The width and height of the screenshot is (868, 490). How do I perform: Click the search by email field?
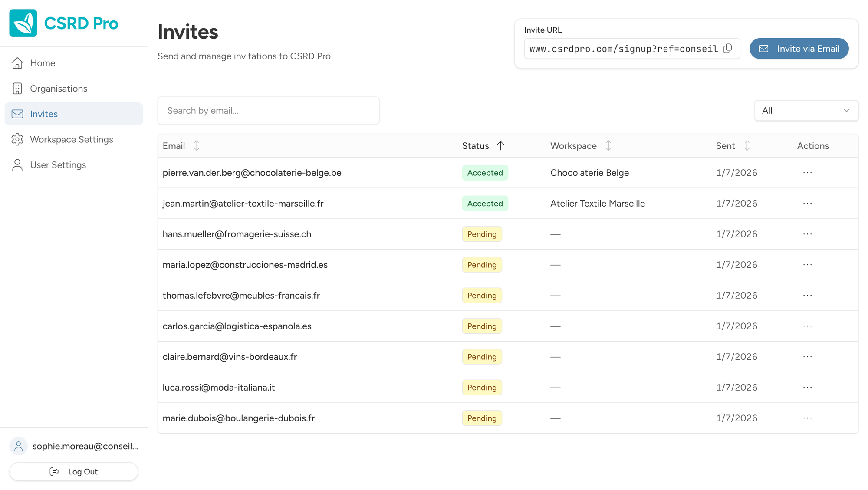tap(268, 110)
